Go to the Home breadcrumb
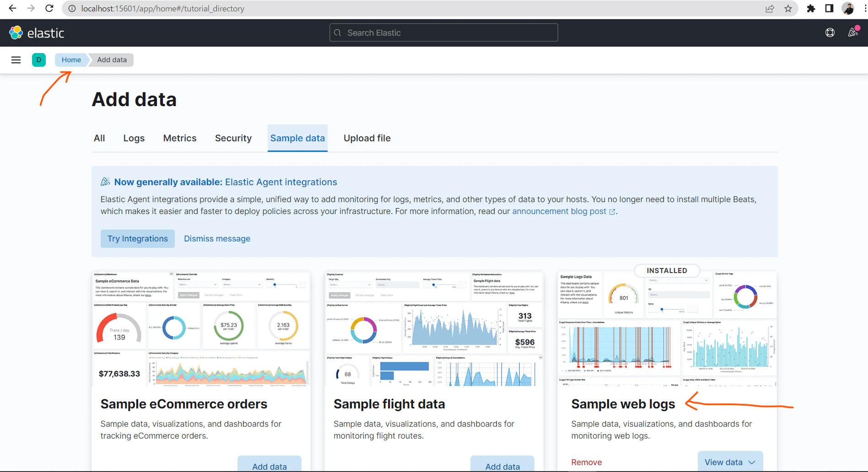The width and height of the screenshot is (868, 472). tap(71, 60)
